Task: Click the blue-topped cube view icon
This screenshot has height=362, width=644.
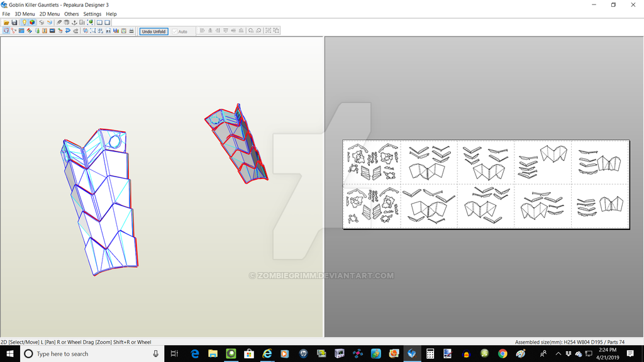Action: (49, 23)
